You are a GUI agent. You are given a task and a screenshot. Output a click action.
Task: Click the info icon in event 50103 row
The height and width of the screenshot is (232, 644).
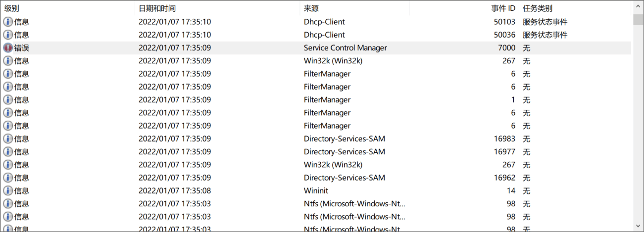pyautogui.click(x=8, y=22)
